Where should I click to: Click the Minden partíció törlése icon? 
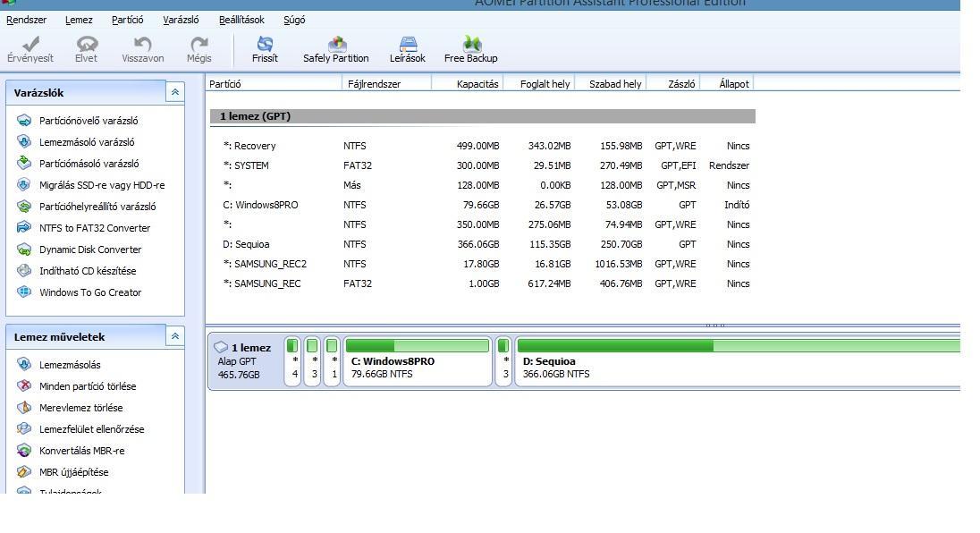pos(24,386)
